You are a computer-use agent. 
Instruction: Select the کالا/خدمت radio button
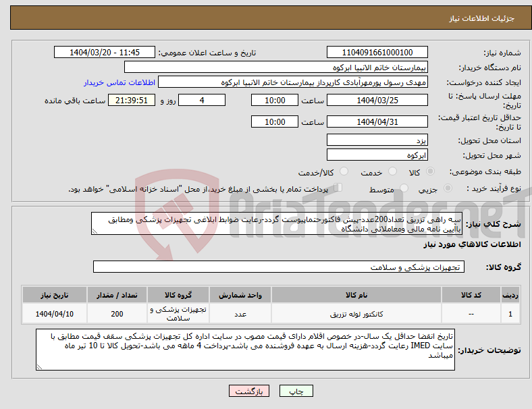(344, 171)
